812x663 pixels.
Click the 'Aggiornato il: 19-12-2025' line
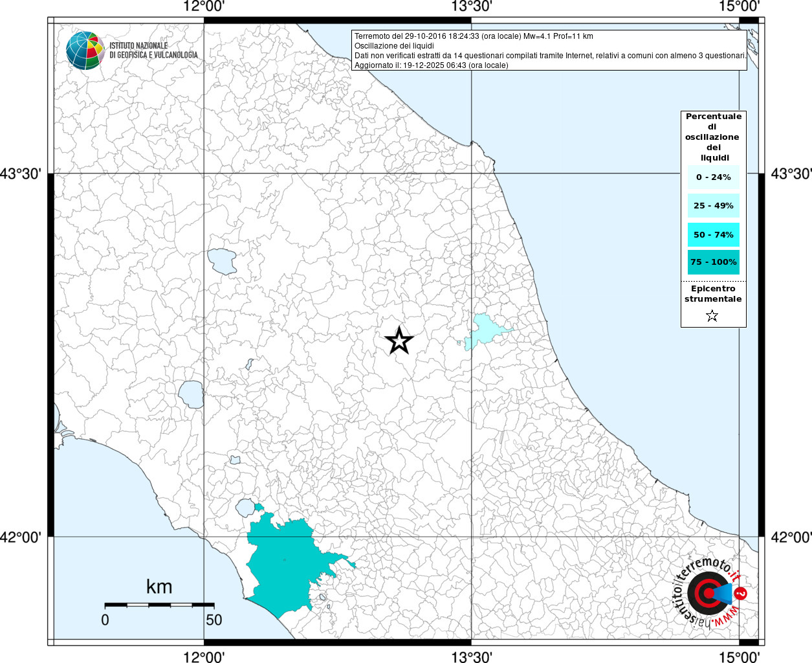click(x=432, y=65)
